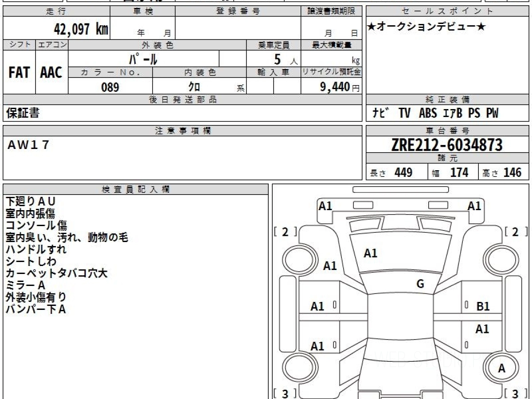Select the color number 089
This screenshot has height=399, width=532.
click(x=110, y=87)
